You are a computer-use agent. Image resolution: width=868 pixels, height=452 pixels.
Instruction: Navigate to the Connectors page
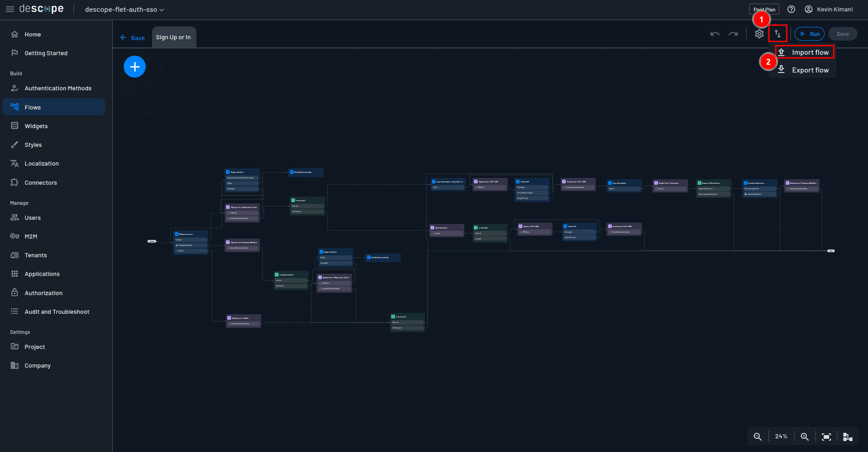coord(41,183)
